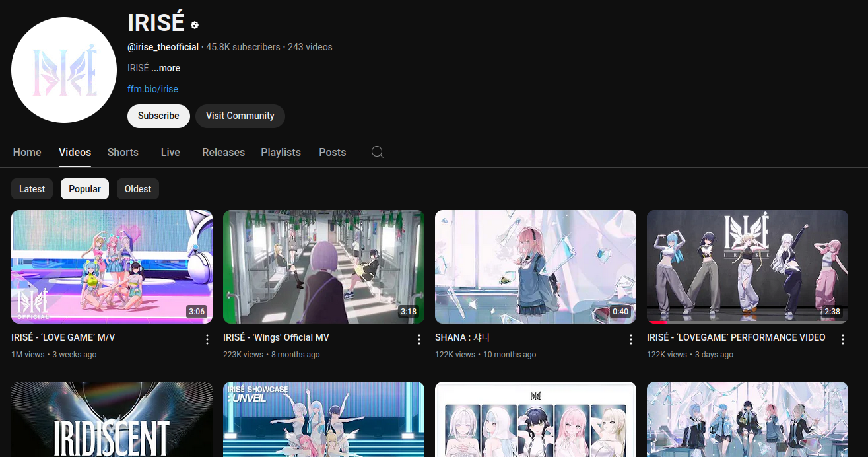Select the Latest sort chip
The image size is (868, 457).
point(32,189)
